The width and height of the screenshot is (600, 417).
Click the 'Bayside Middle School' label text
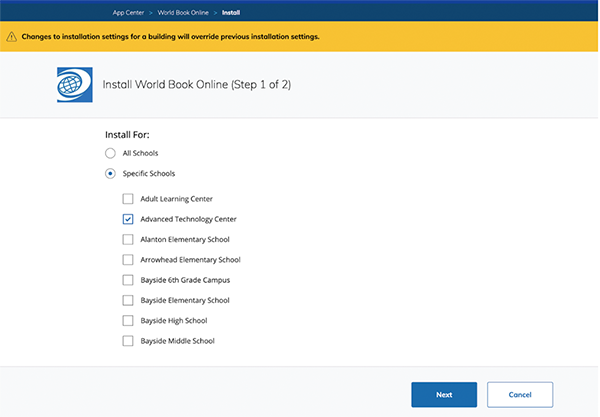coord(177,341)
